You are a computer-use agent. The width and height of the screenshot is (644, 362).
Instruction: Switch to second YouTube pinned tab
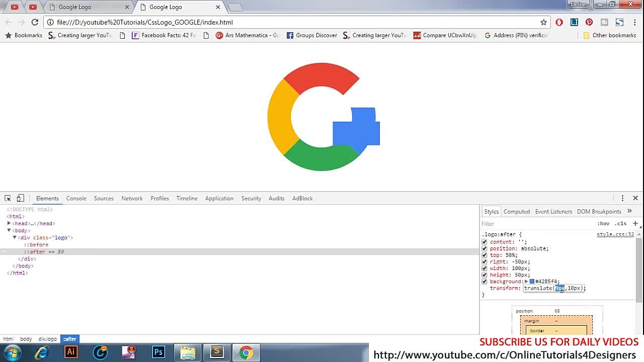[33, 7]
